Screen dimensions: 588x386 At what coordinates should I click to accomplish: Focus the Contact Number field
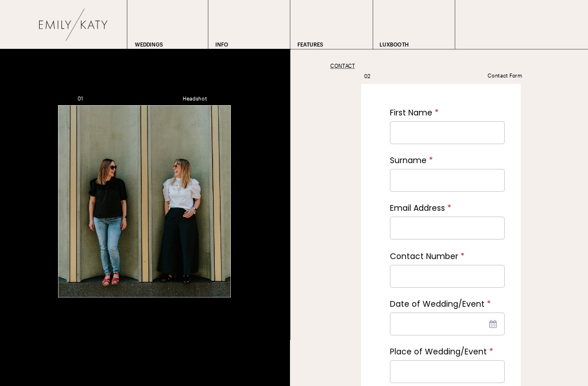pos(447,276)
